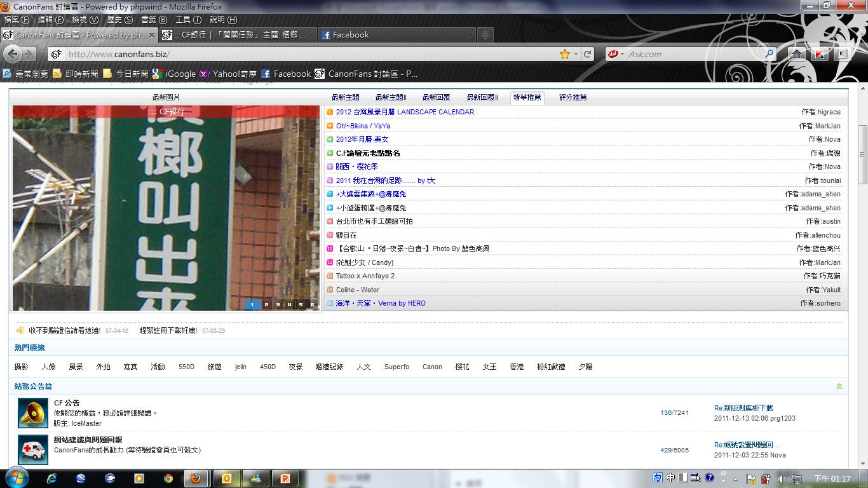Open the 即時新聞 feed bookmark
Image resolution: width=868 pixels, height=488 pixels.
(x=76, y=74)
